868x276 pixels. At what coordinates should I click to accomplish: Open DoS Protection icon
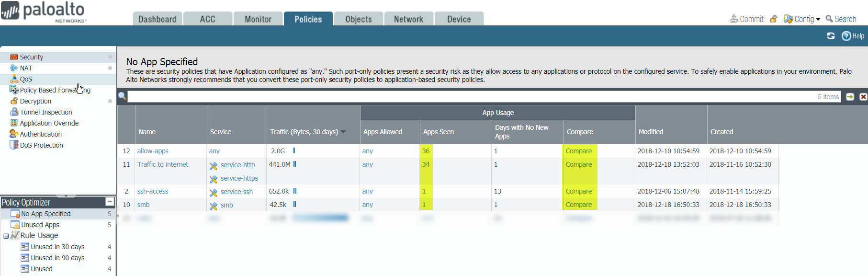[x=14, y=145]
